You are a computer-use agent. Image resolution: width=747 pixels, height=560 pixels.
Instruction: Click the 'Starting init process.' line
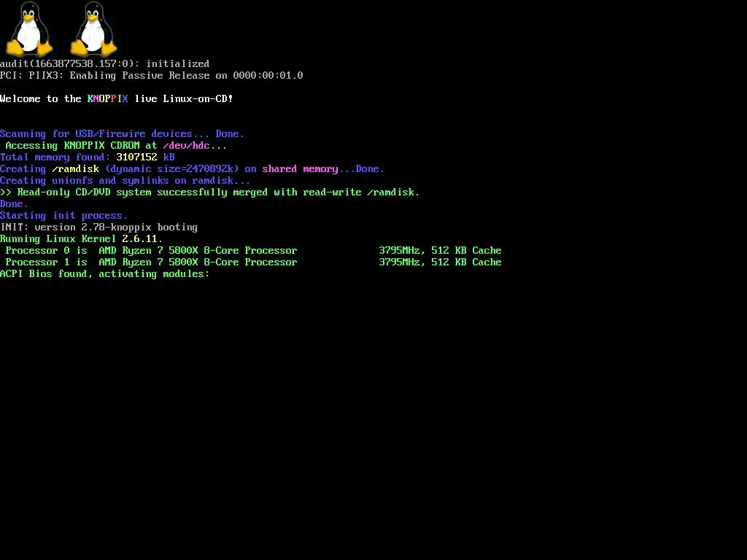[x=64, y=216]
